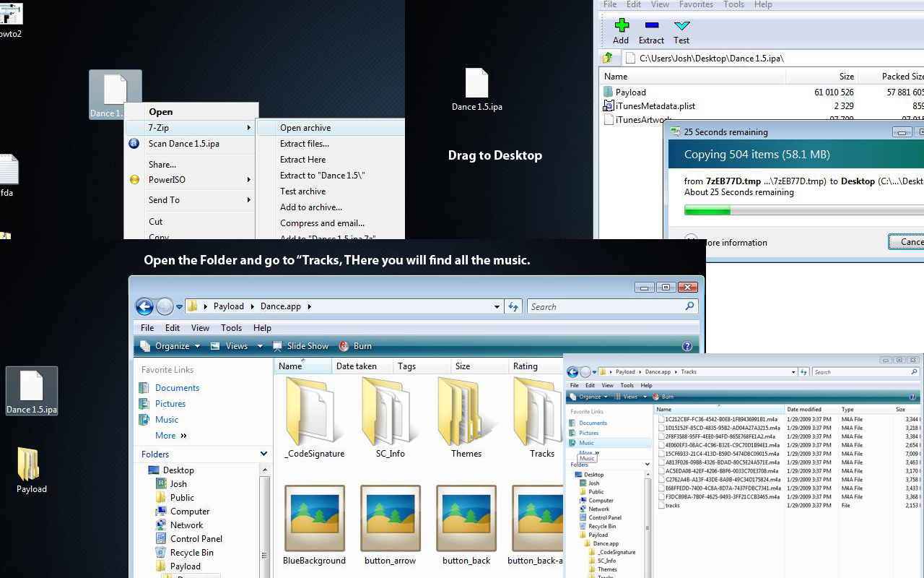Select Dance 1.5.ipa icon above Drag to Desktop
The height and width of the screenshot is (578, 924).
[x=477, y=90]
